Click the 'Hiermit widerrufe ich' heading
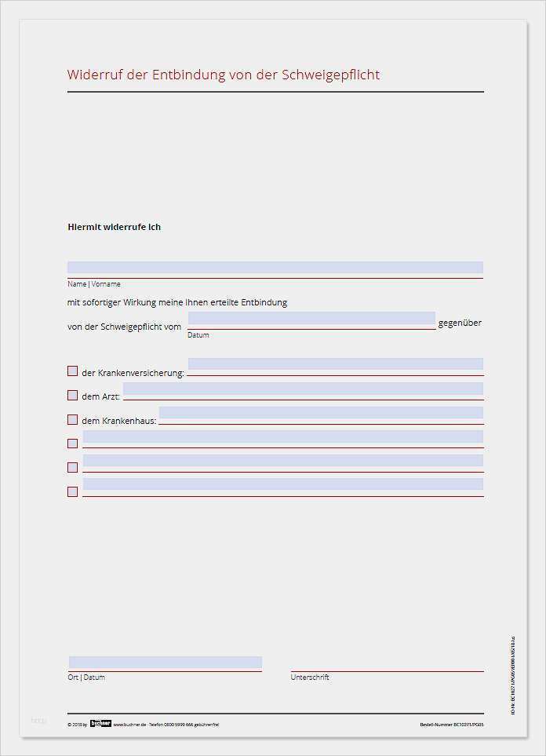The height and width of the screenshot is (756, 546). (115, 227)
